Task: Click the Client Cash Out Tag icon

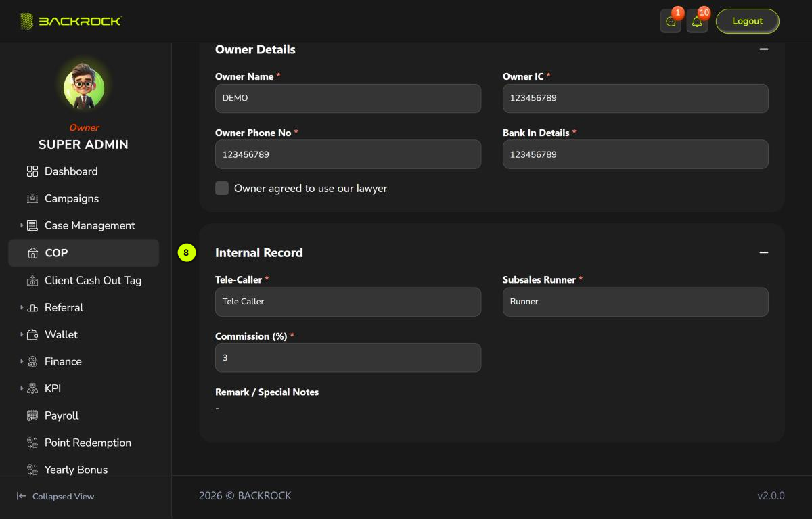Action: coord(32,280)
